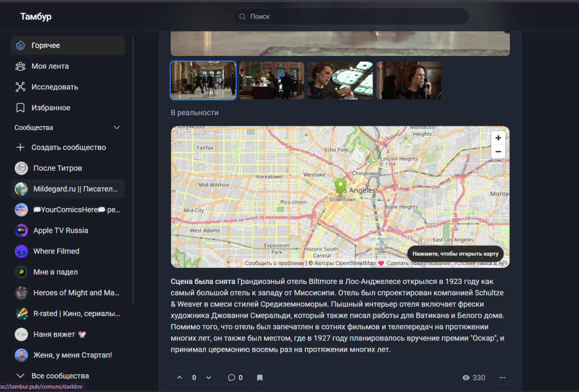
Task: Focus the Поиск search field
Action: (351, 17)
